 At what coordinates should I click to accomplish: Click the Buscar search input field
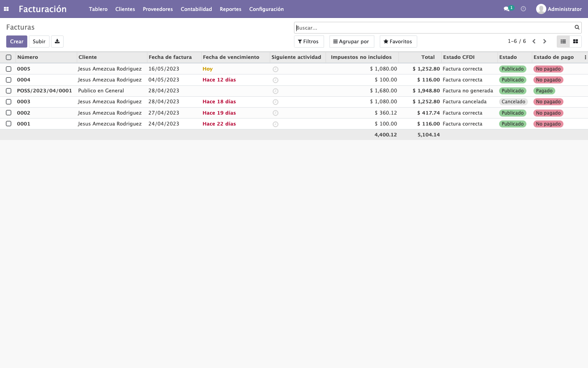tap(434, 28)
